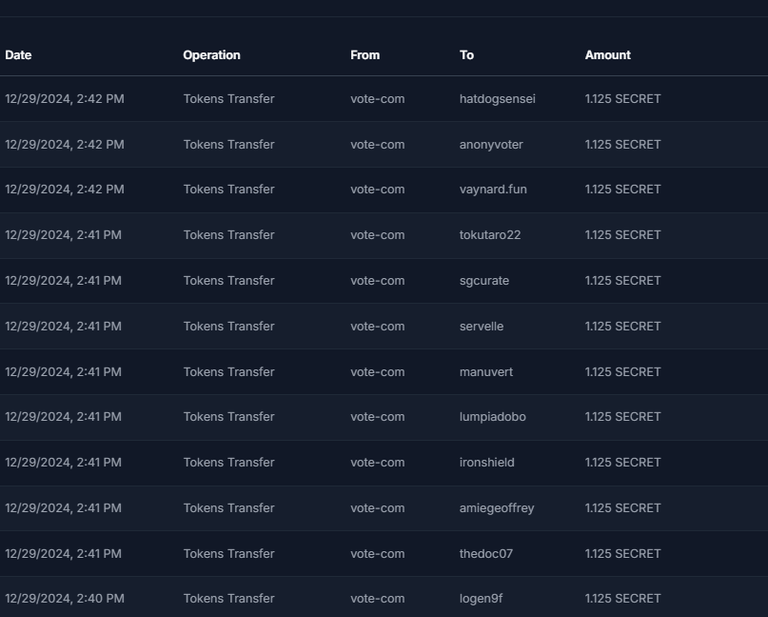Click the tokutaro22 recipient link

click(x=489, y=235)
